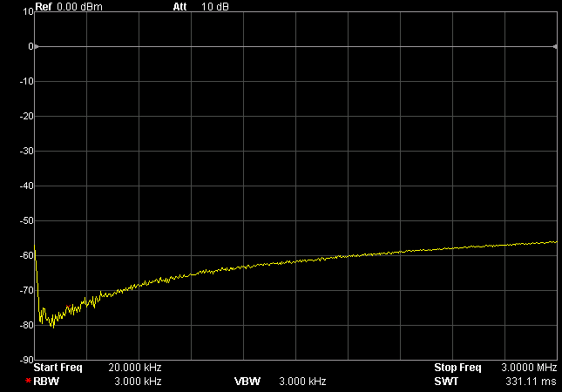Click the red asterisk beside RBW
562x392 pixels.
(x=28, y=381)
